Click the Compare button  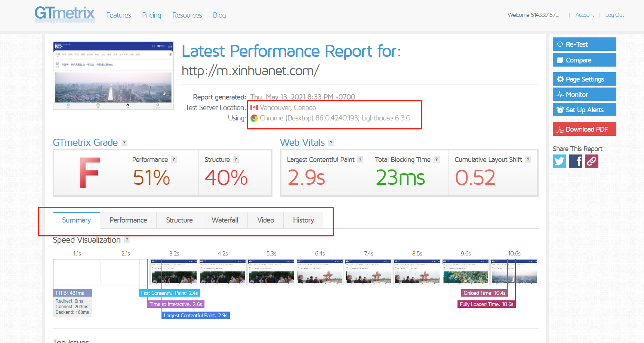[x=585, y=60]
